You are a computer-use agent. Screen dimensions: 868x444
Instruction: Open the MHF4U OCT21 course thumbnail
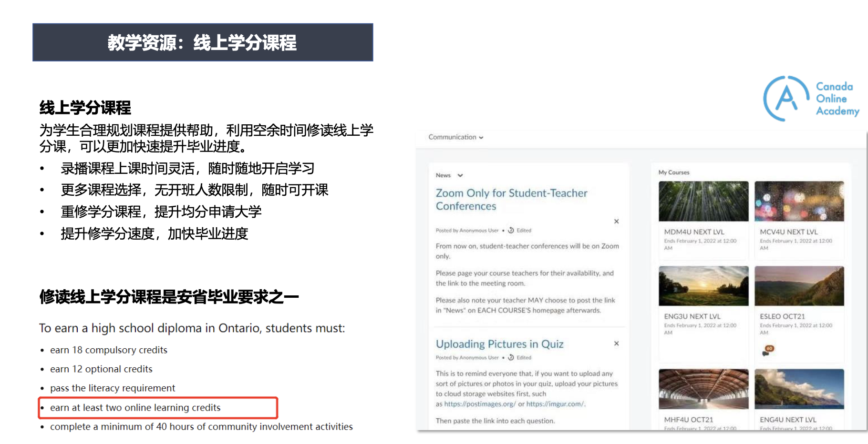click(703, 389)
